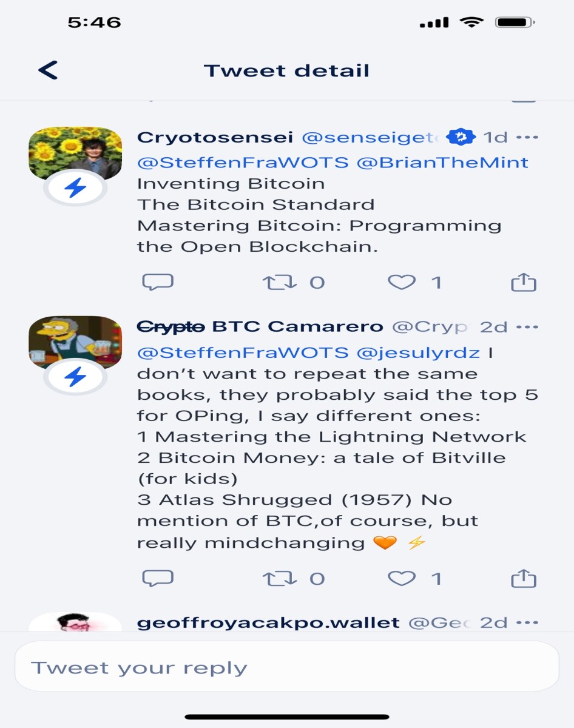Go back using the left arrow
This screenshot has height=728, width=574.
(x=48, y=70)
